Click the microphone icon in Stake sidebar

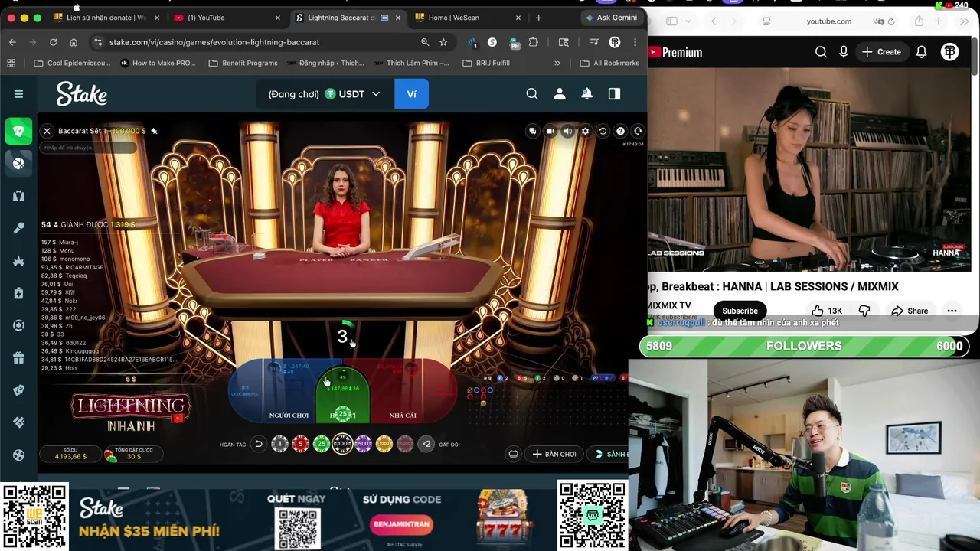click(x=18, y=228)
